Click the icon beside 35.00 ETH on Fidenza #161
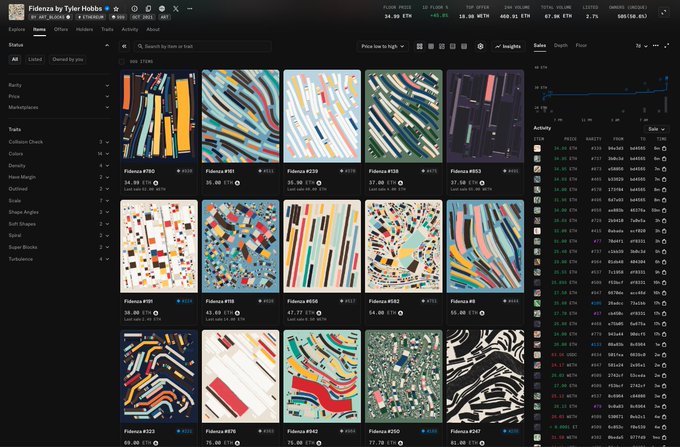The image size is (680, 447). pos(237,183)
